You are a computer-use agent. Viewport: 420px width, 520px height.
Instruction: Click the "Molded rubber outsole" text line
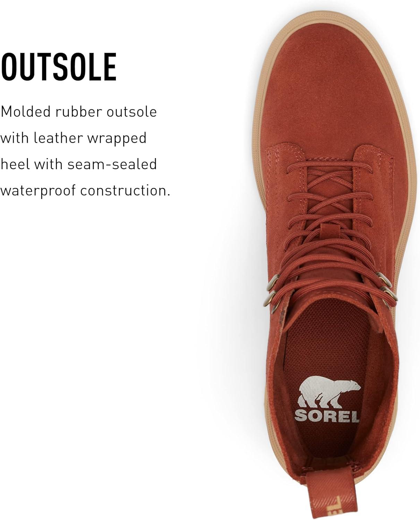click(x=79, y=112)
